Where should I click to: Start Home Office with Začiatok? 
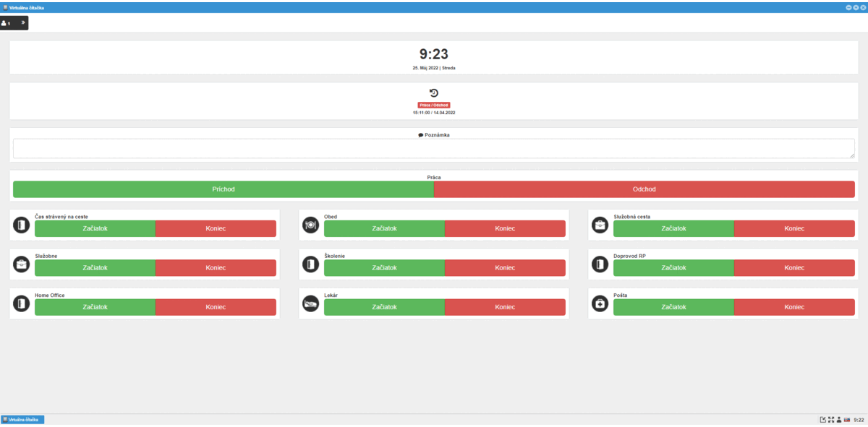click(95, 307)
